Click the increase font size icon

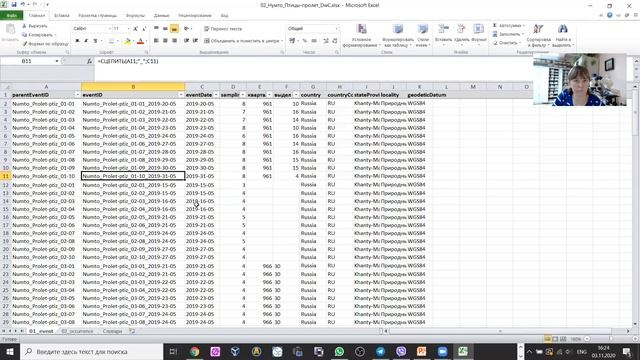[136, 29]
